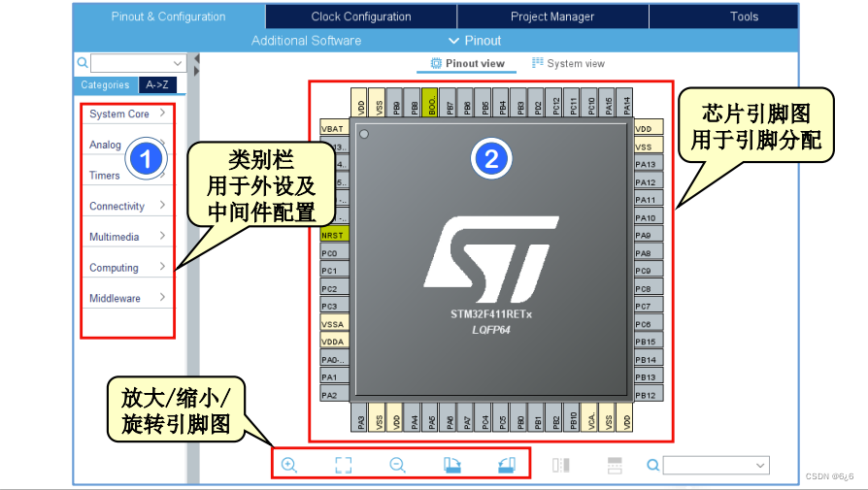This screenshot has height=490, width=868.
Task: Open Additional Software
Action: [306, 41]
